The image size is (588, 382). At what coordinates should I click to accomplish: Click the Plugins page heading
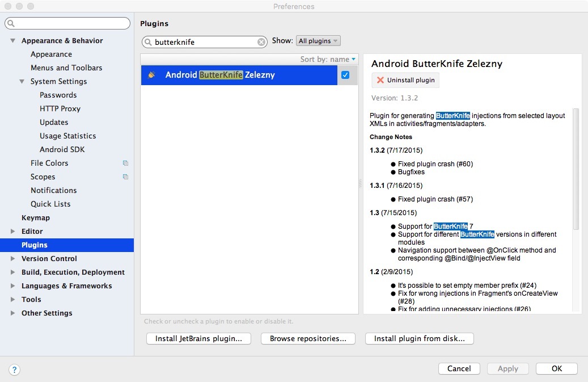click(154, 24)
